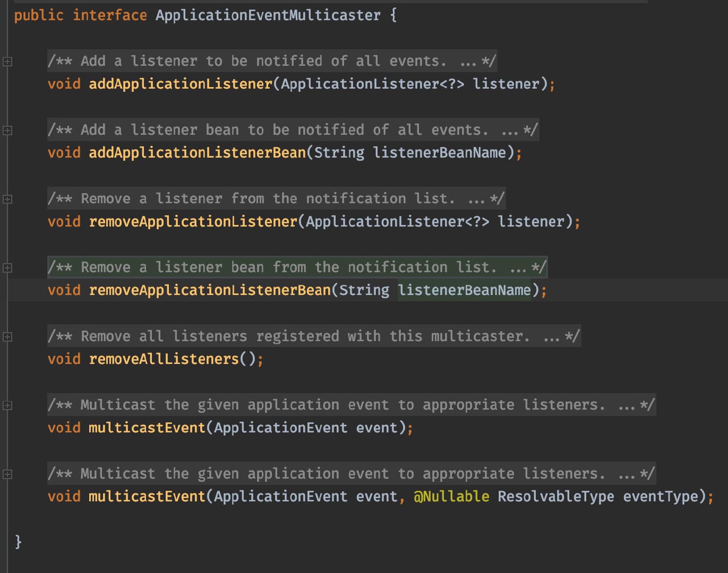
Task: Click the folded comment 'Add a listener bean to be notified'
Action: point(293,130)
